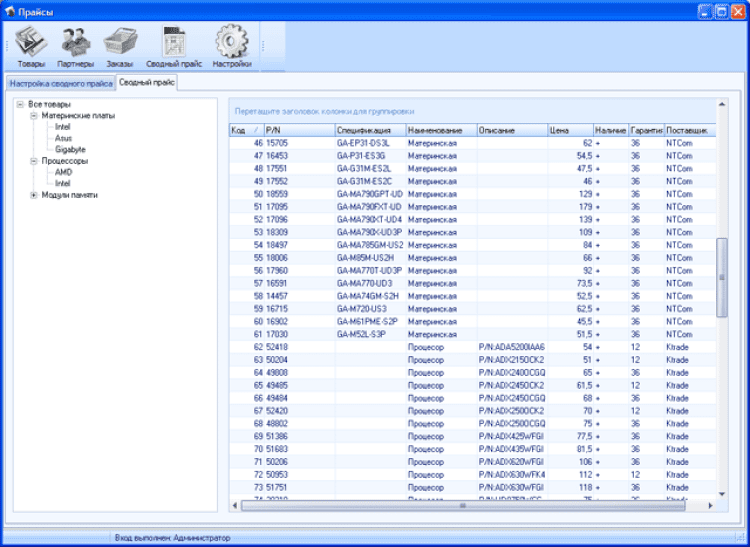Select the GA-MA790GPT-UD cell
Image resolution: width=750 pixels, height=547 pixels.
pos(370,194)
